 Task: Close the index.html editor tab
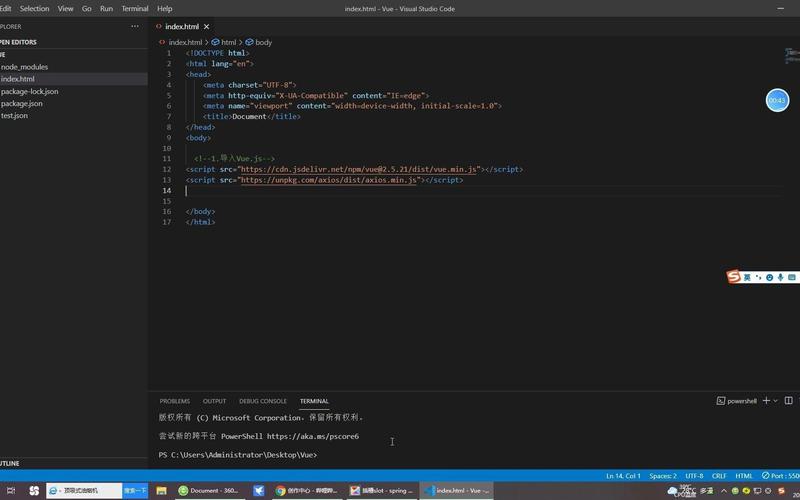[x=206, y=27]
